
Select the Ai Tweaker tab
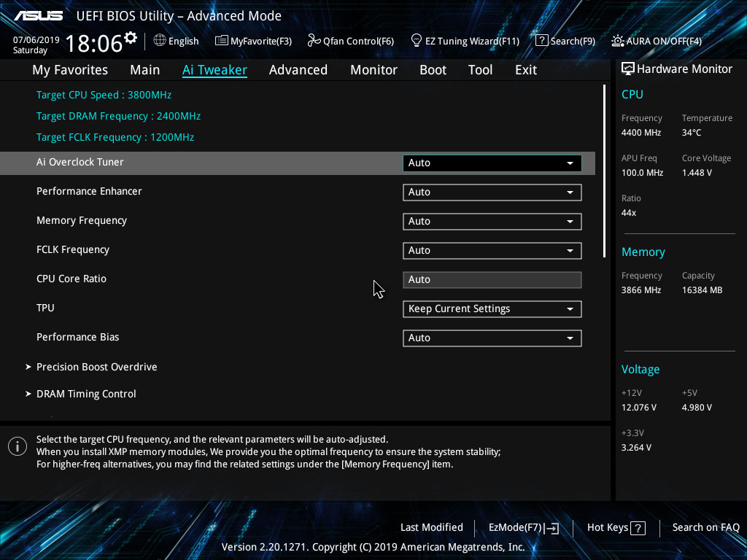[x=215, y=70]
